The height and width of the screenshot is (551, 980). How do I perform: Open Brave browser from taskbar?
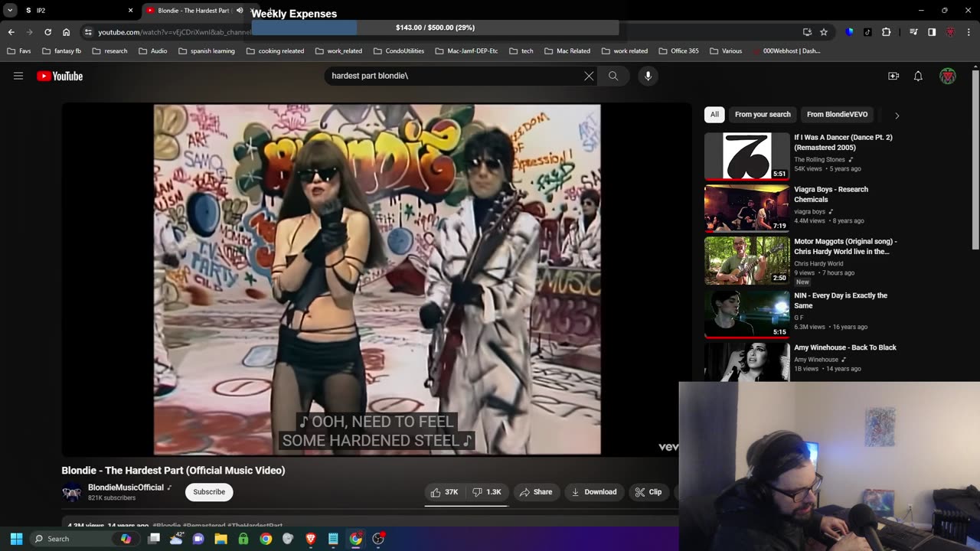pyautogui.click(x=310, y=539)
